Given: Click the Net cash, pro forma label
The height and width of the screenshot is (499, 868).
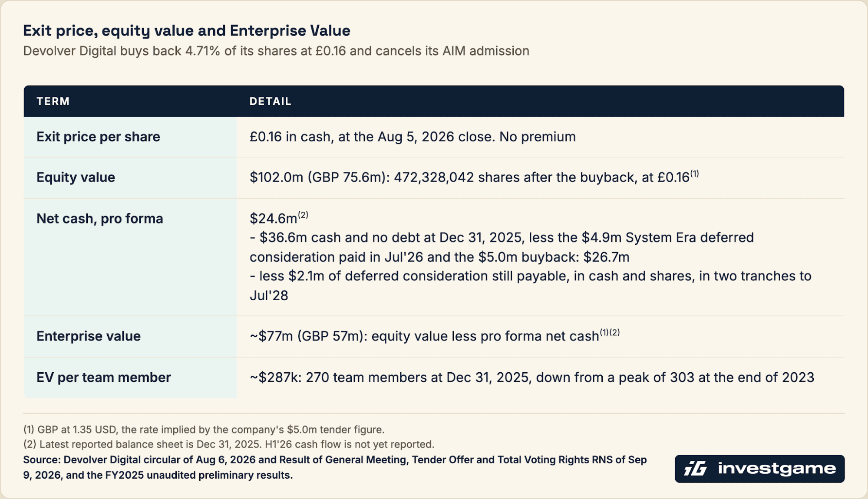Looking at the screenshot, I should (100, 219).
